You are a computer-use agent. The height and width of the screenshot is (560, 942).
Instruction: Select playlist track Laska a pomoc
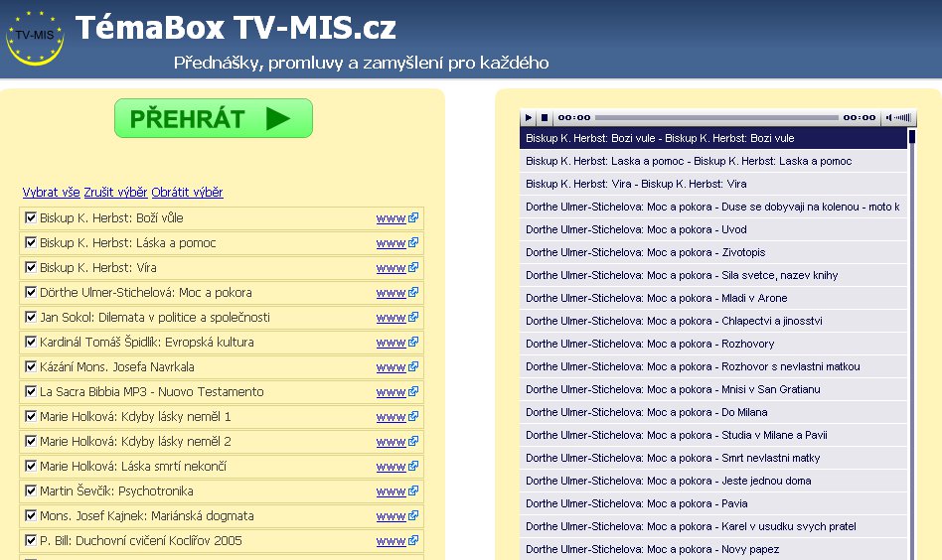(x=713, y=161)
